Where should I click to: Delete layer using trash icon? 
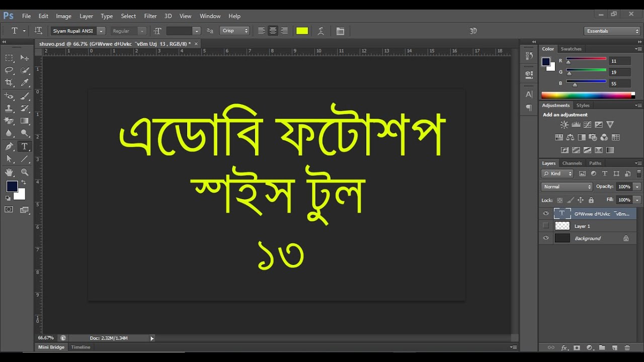coord(627,347)
